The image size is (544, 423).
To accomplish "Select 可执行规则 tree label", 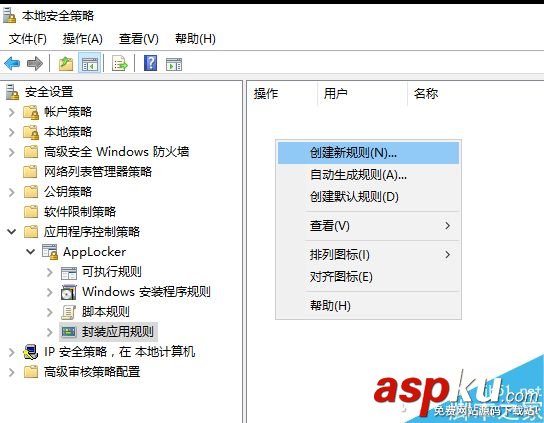I will pyautogui.click(x=112, y=272).
